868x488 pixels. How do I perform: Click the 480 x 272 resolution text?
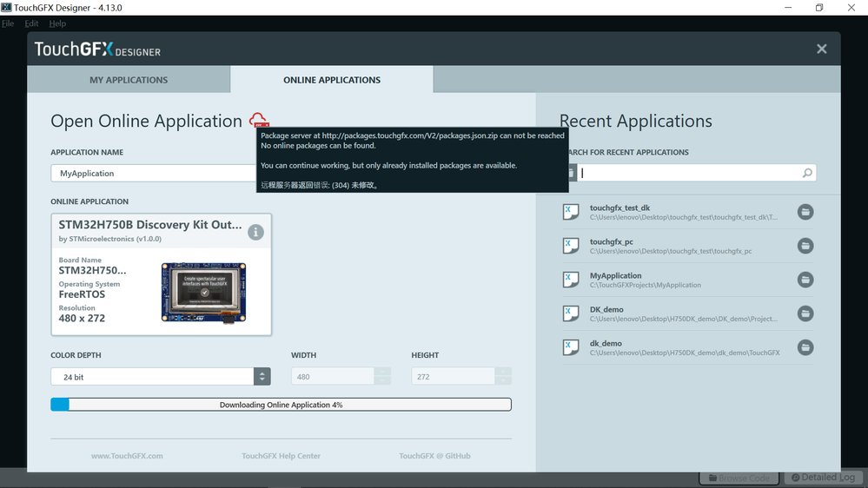click(82, 318)
